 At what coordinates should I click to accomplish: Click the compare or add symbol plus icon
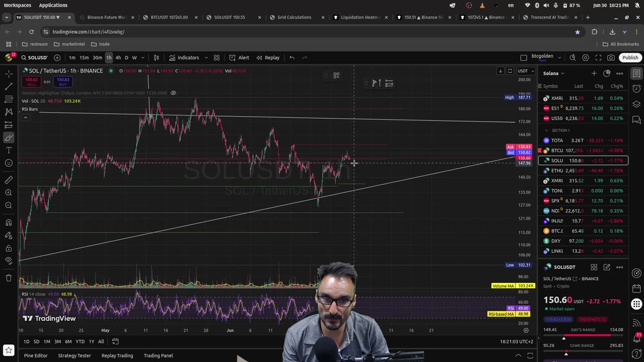pos(57,57)
